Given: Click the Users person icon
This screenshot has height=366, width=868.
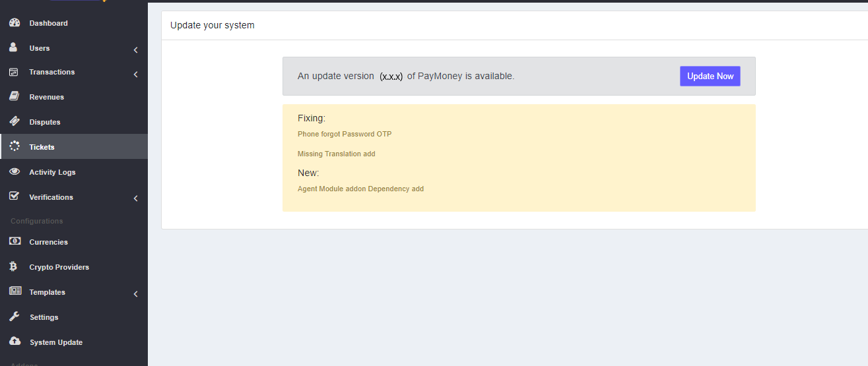Looking at the screenshot, I should coord(13,48).
